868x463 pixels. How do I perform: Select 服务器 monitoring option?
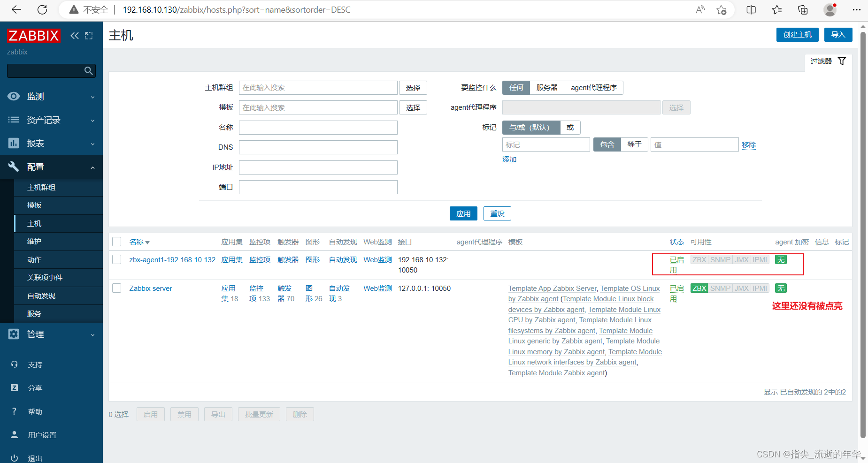(x=547, y=88)
